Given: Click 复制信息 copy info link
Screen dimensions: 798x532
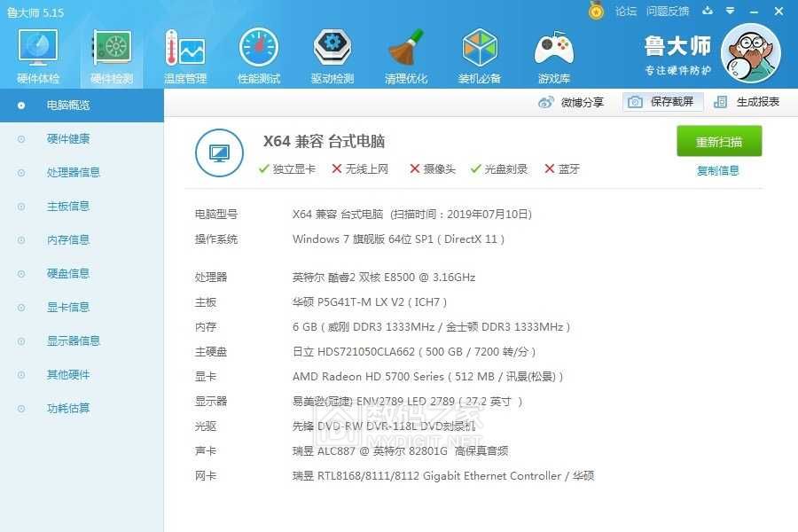Looking at the screenshot, I should click(x=717, y=171).
